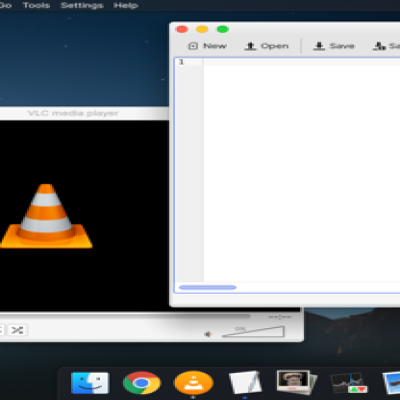Click the horizontal scrollbar in the editor

[207, 287]
